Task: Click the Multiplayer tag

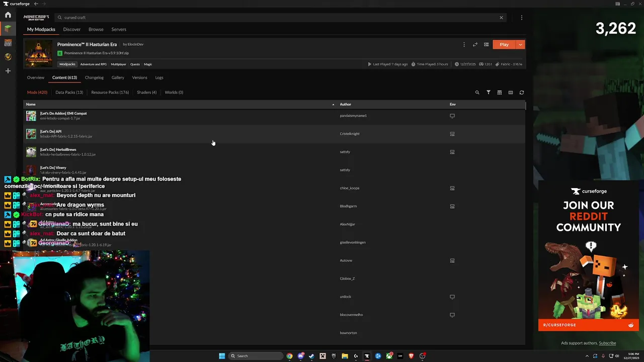Action: (x=119, y=64)
